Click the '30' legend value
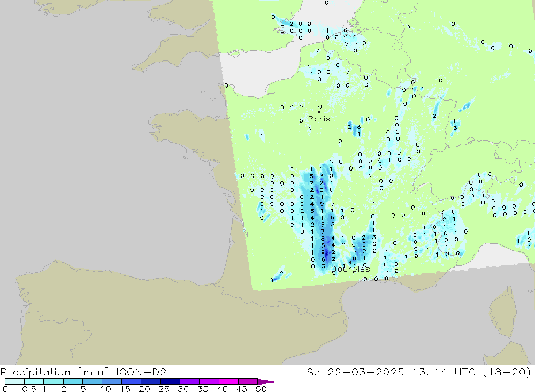This screenshot has height=392, width=535. (x=184, y=389)
